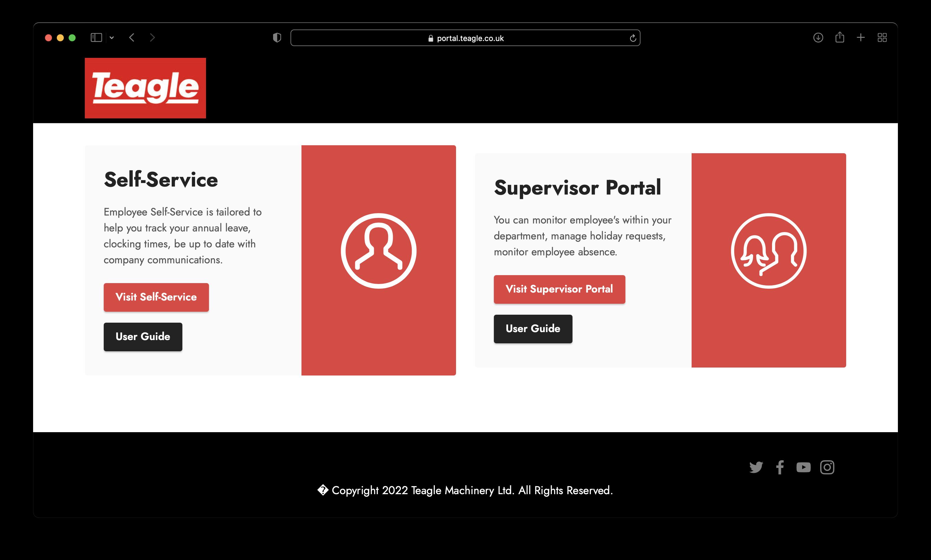Image resolution: width=931 pixels, height=560 pixels.
Task: Click Visit Self-Service button
Action: 156,297
